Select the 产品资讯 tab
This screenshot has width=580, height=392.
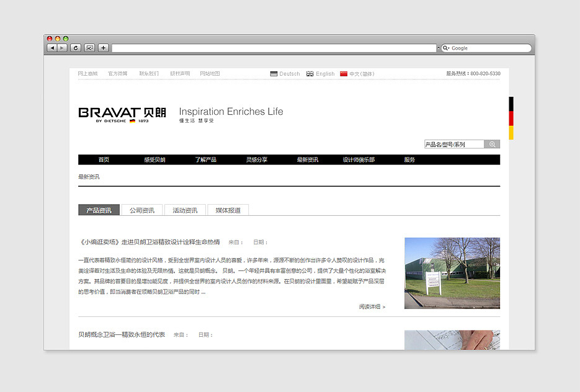99,210
